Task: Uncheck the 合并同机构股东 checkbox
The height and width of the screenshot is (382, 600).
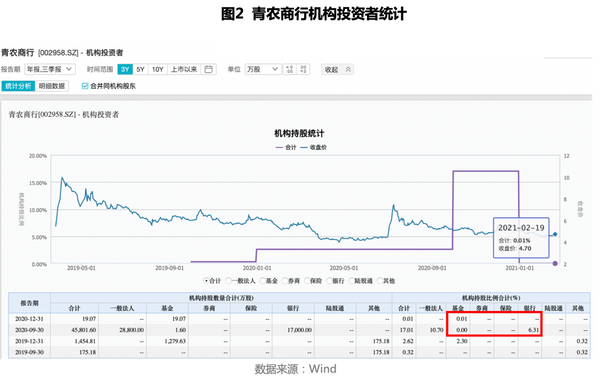Action: coord(85,86)
